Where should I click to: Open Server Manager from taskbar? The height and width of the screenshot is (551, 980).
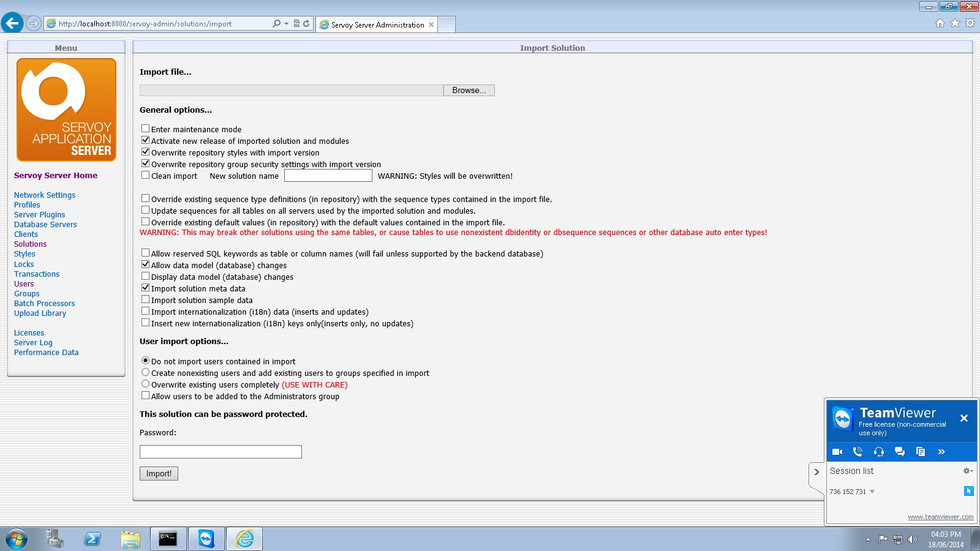coord(55,539)
